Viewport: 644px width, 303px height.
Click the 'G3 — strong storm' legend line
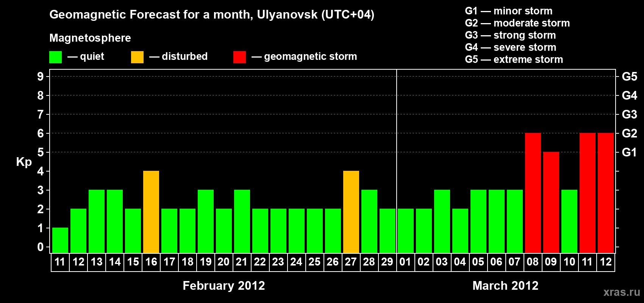(510, 35)
